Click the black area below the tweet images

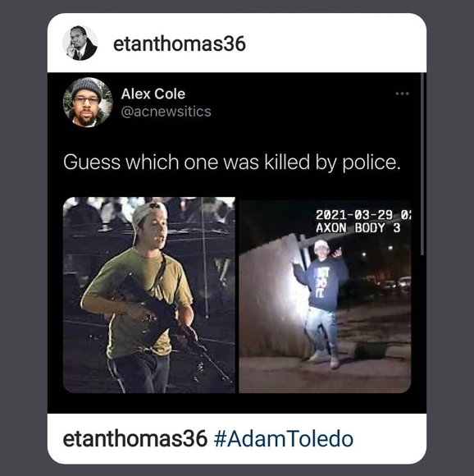tap(236, 403)
